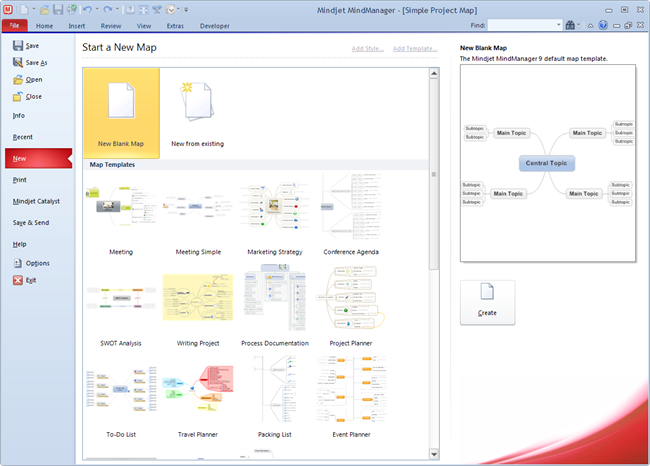Click the fit map icon in quick access toolbar
Image resolution: width=650 pixels, height=466 pixels.
(x=143, y=9)
